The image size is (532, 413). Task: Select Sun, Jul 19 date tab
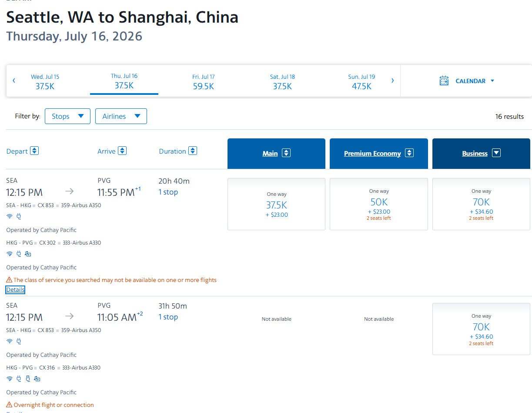click(361, 81)
